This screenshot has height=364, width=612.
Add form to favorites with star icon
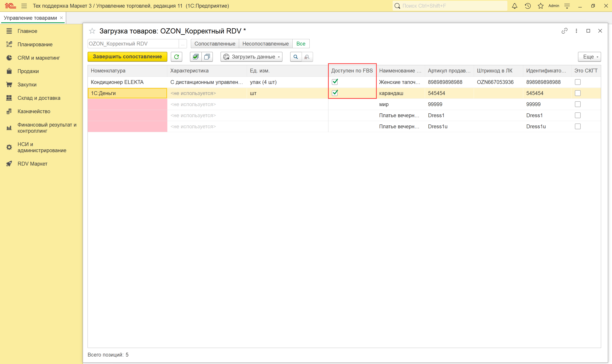[x=92, y=31]
